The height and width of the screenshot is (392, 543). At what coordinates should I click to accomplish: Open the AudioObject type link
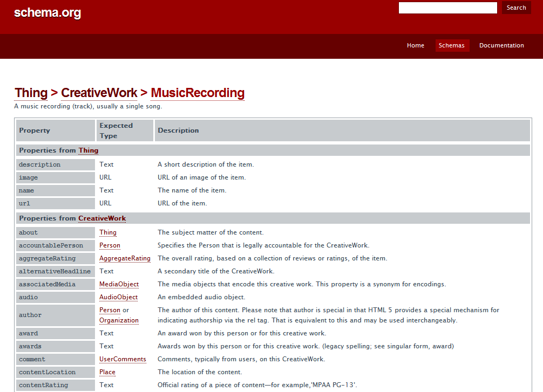click(118, 297)
